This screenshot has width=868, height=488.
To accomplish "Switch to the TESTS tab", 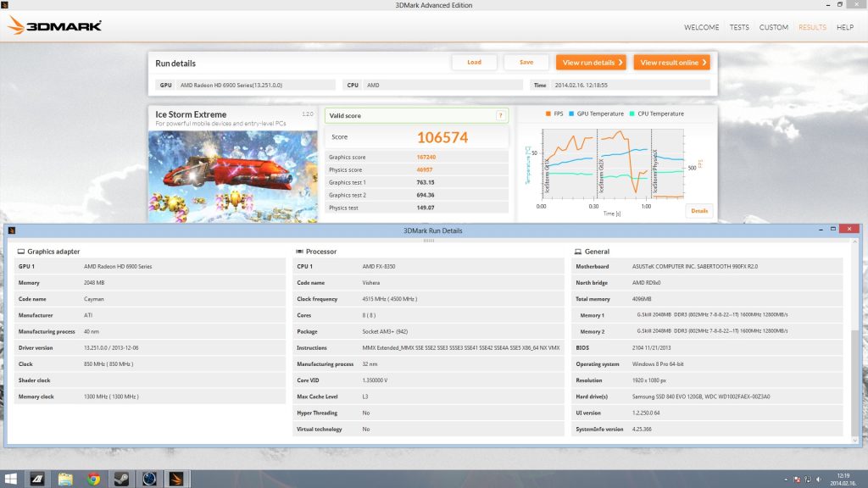I will click(x=739, y=27).
